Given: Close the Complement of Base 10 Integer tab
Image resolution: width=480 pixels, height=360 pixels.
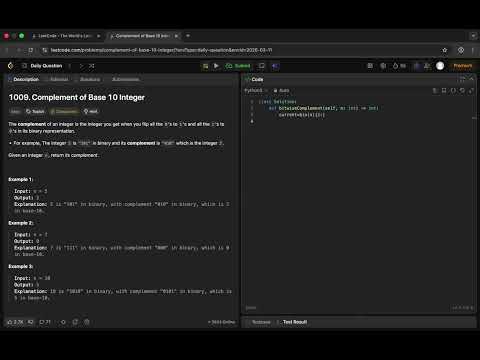Looking at the screenshot, I should click(x=176, y=36).
